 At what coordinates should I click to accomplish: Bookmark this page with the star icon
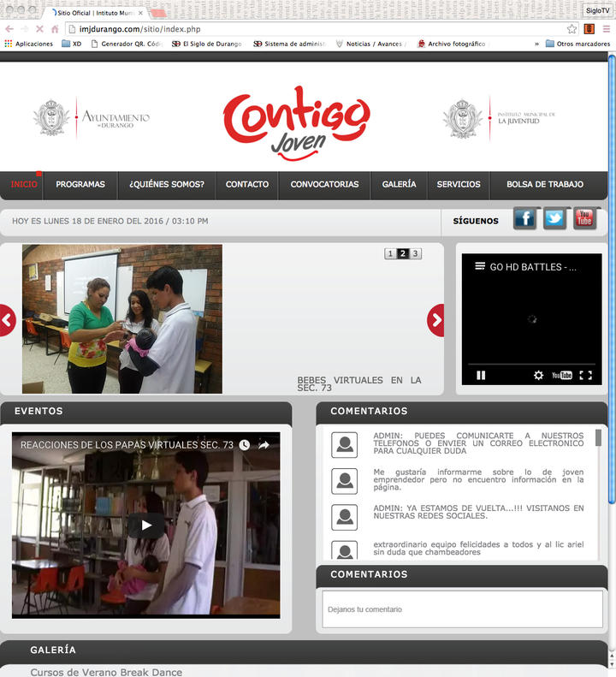(572, 28)
